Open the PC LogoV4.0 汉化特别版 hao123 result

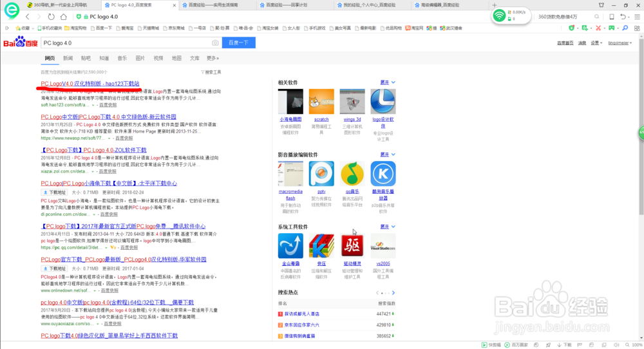point(90,83)
